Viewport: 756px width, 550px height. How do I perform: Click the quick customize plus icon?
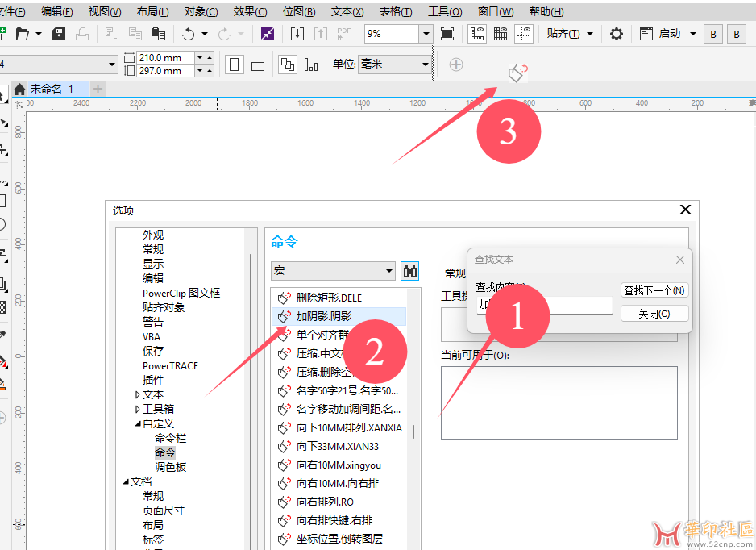456,65
